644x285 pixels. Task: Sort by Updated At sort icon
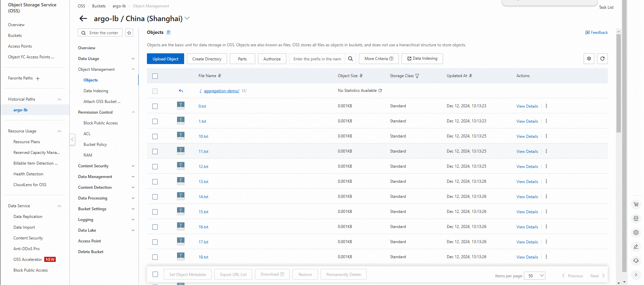pyautogui.click(x=471, y=76)
